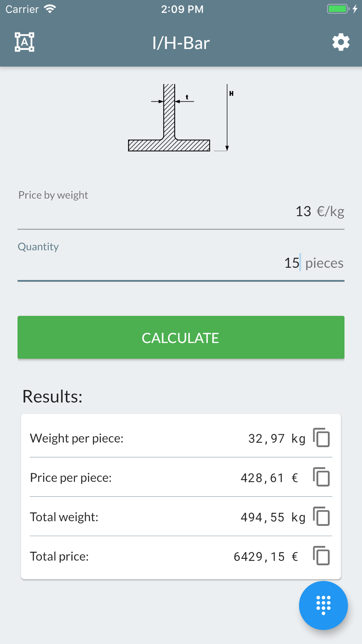Image resolution: width=362 pixels, height=644 pixels.
Task: Tap the Results heading
Action: pos(52,396)
